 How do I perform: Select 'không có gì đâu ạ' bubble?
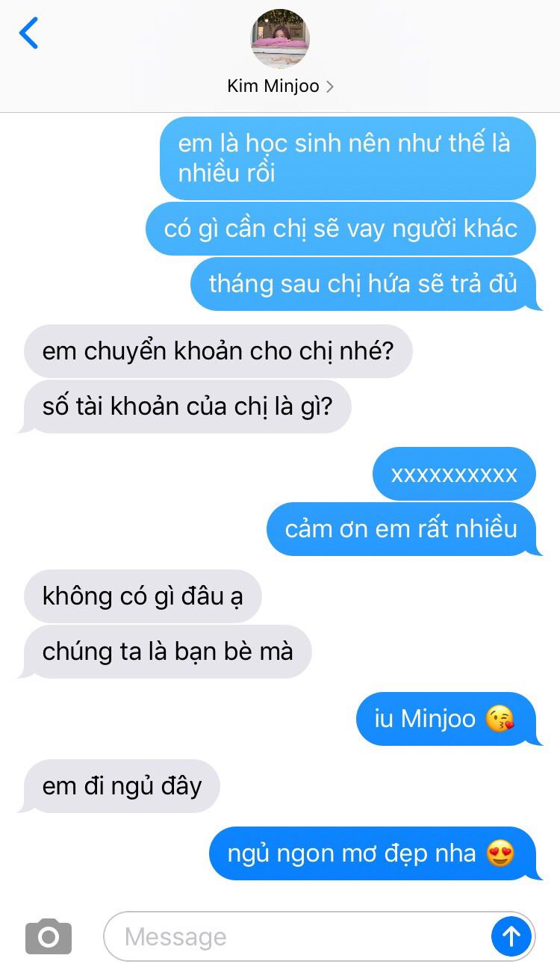pos(143,596)
